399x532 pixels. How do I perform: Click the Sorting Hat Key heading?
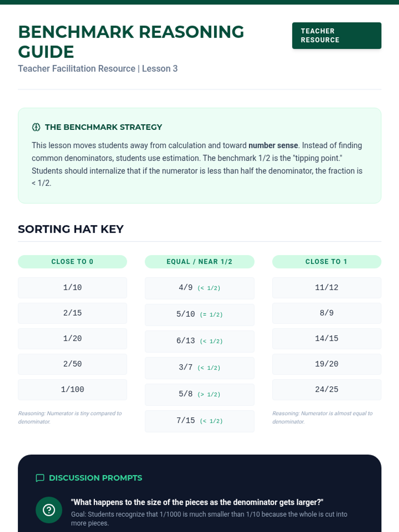(71, 229)
